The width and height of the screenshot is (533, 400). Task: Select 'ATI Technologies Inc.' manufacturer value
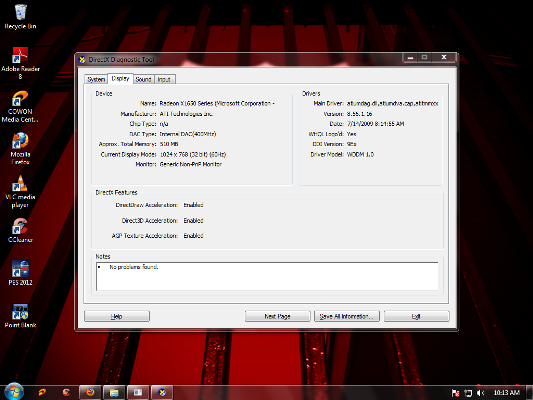(186, 114)
